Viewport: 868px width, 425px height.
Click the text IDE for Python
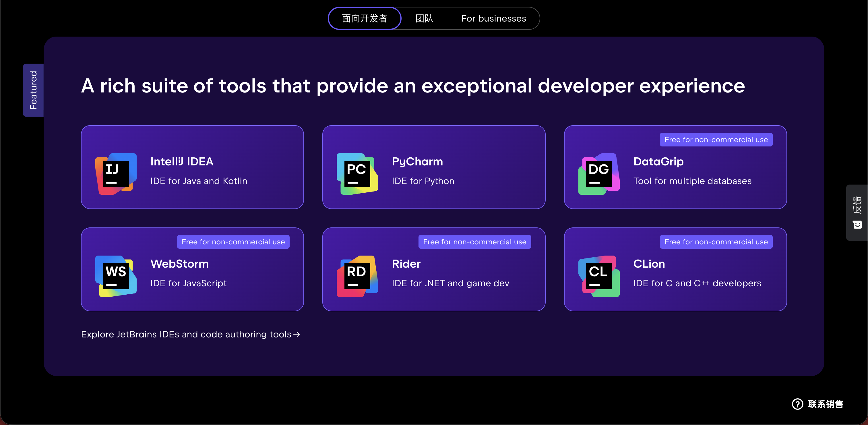(x=423, y=181)
